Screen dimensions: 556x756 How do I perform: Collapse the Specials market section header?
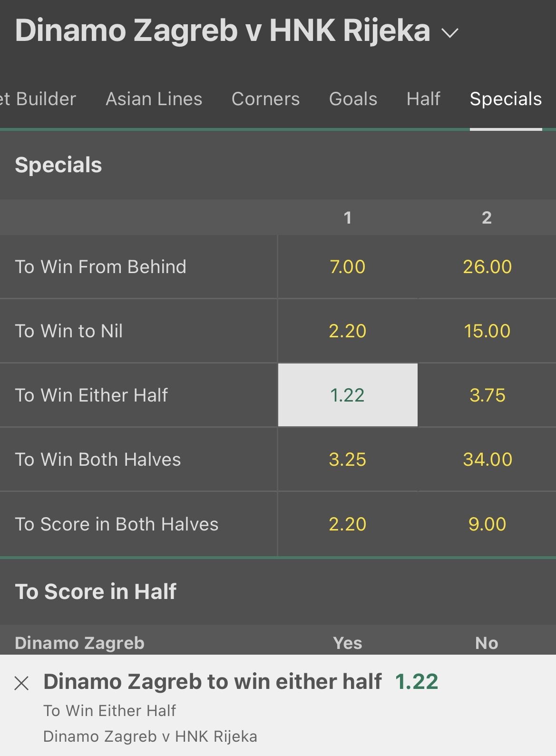point(59,165)
